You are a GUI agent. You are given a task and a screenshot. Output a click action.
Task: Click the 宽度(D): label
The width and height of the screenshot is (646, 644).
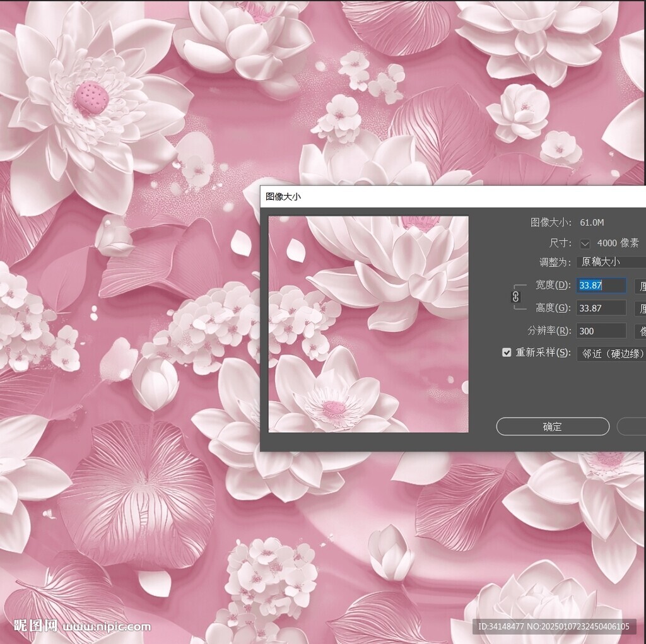point(553,285)
